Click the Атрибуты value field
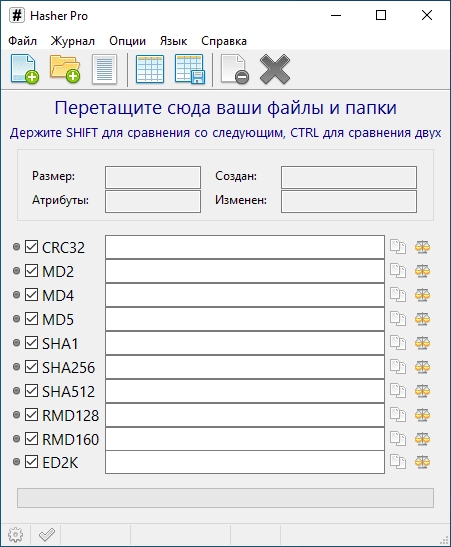This screenshot has width=451, height=547. click(153, 201)
